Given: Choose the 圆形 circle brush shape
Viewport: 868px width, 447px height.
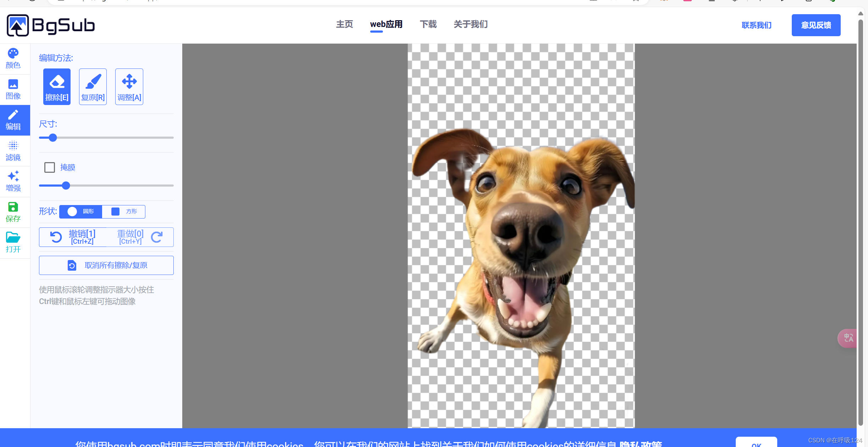Looking at the screenshot, I should pyautogui.click(x=81, y=211).
